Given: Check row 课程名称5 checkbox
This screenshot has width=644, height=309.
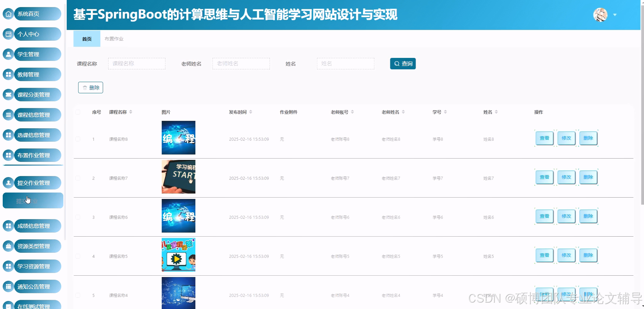Looking at the screenshot, I should 78,256.
